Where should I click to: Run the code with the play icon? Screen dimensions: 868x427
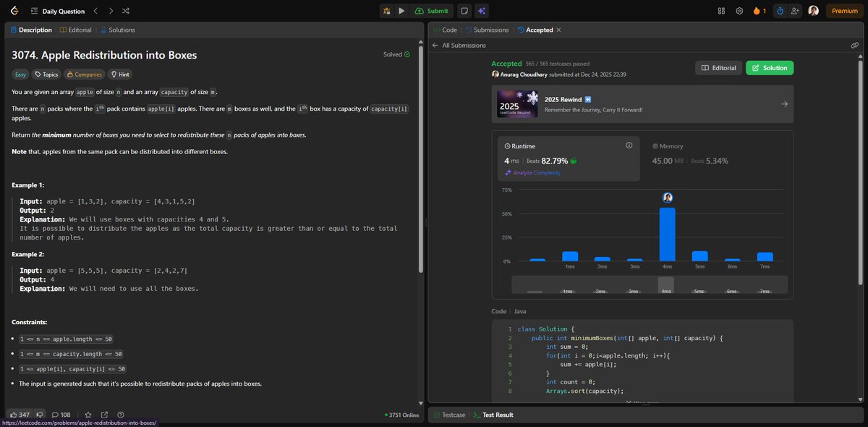[401, 11]
